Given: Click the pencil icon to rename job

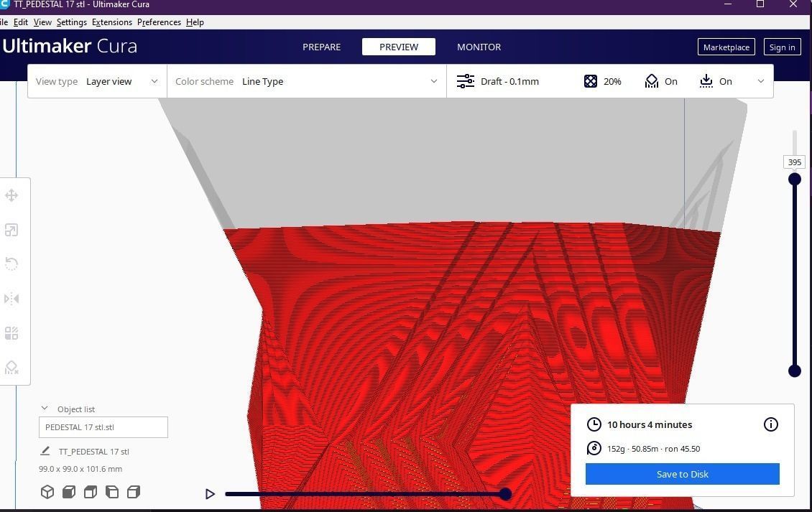Looking at the screenshot, I should [45, 451].
